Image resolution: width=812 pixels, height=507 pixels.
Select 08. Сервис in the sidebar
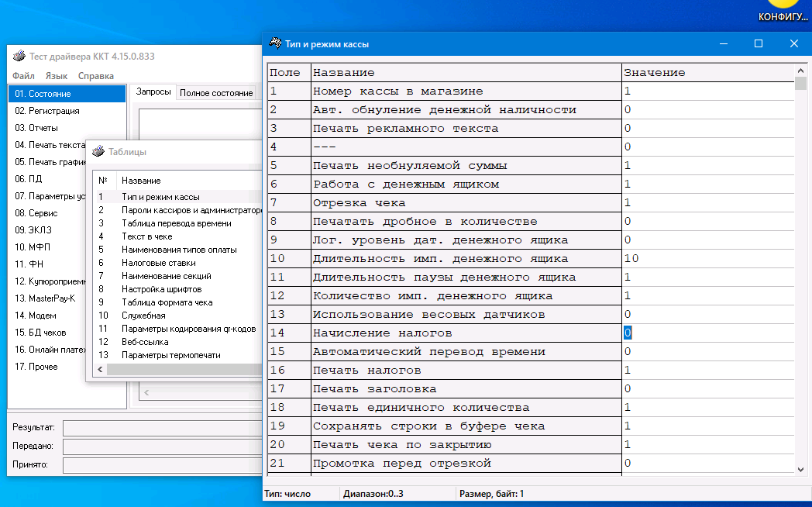47,213
